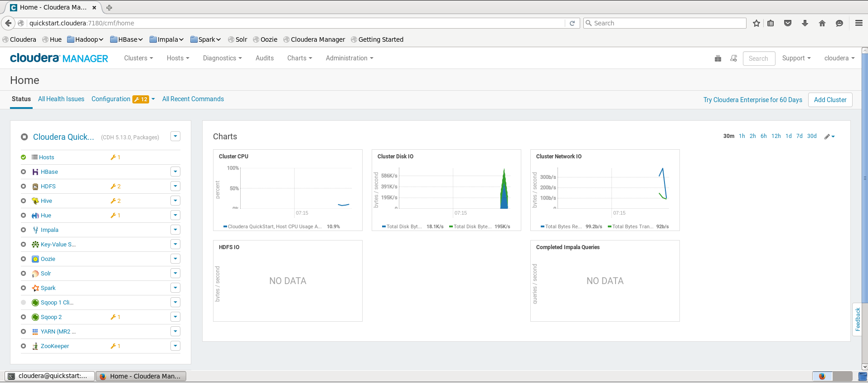Open the YARN actions dropdown
Image resolution: width=868 pixels, height=383 pixels.
coord(175,331)
